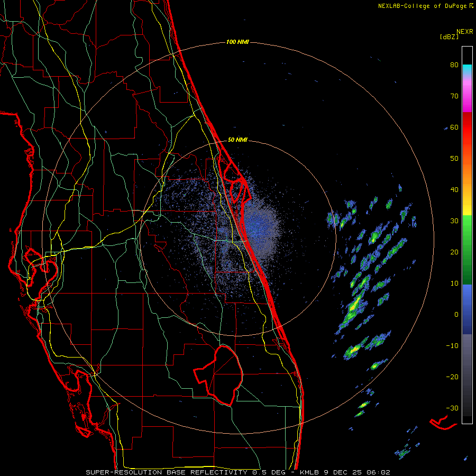Screen dimensions: 476x476
Task: Click the 'SUPER-RESOLUTION BASE REFLECTIVITY 0.5 DEG' caption
Action: coord(186,472)
